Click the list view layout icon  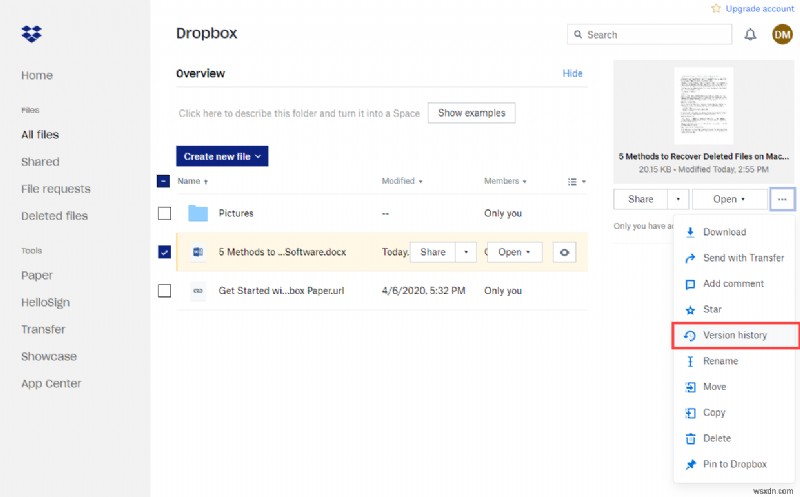(572, 182)
